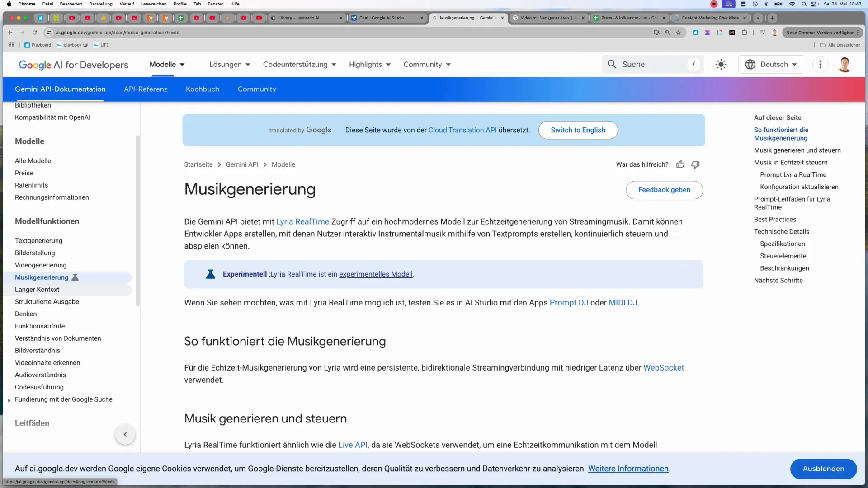Viewport: 868px width, 488px height.
Task: Click the Feedback geben button
Action: click(664, 190)
